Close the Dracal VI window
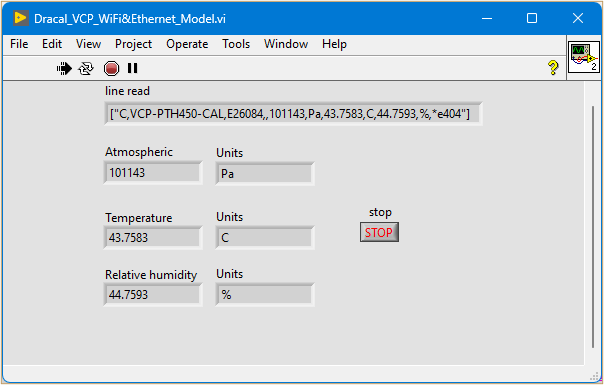This screenshot has width=604, height=385. 578,18
